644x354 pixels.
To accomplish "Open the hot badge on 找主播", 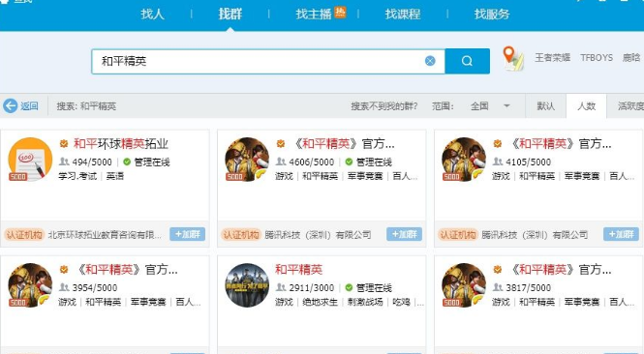I will [340, 13].
